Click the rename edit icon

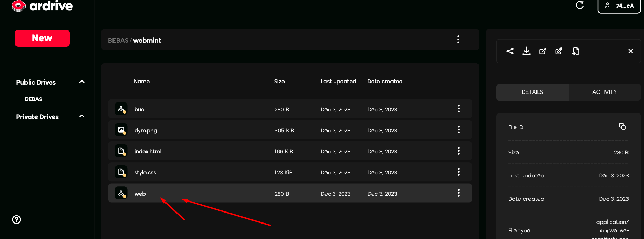click(x=559, y=51)
